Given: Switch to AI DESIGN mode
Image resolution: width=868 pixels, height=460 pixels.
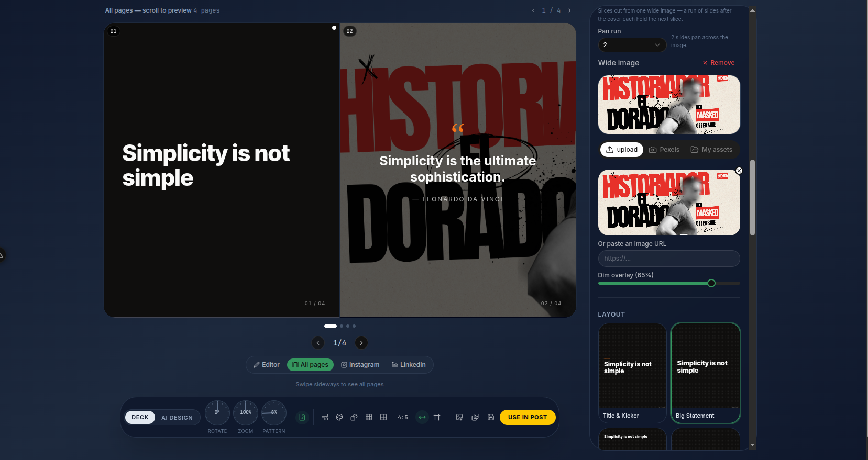Looking at the screenshot, I should click(x=177, y=418).
